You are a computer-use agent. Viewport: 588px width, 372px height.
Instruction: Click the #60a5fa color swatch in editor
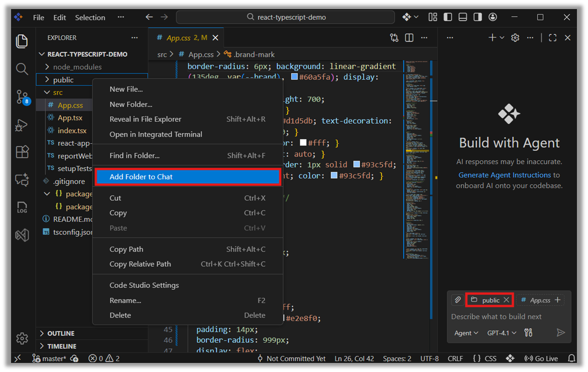[x=294, y=77]
